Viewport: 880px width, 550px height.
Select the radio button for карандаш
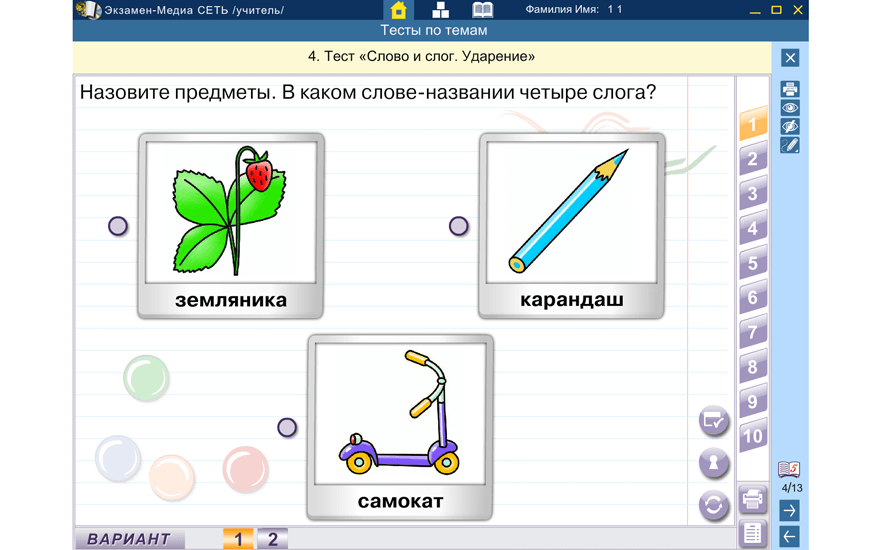click(459, 226)
